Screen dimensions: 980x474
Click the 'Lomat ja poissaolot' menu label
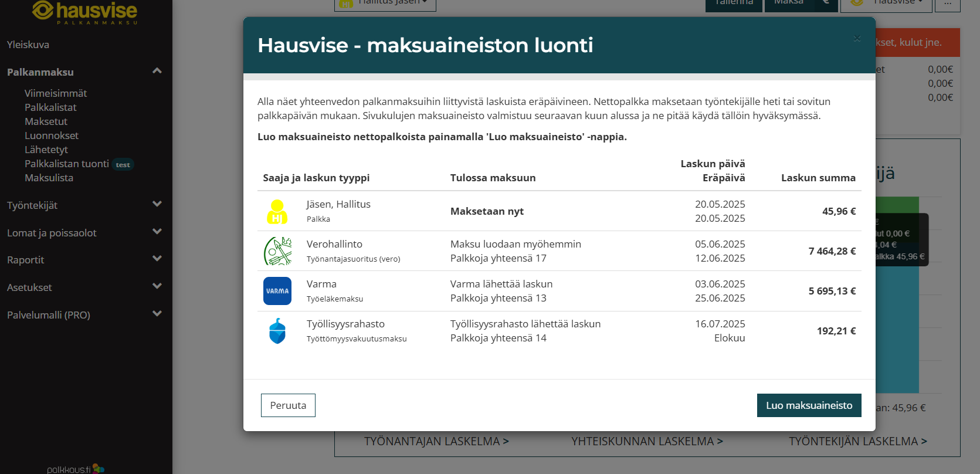click(52, 233)
